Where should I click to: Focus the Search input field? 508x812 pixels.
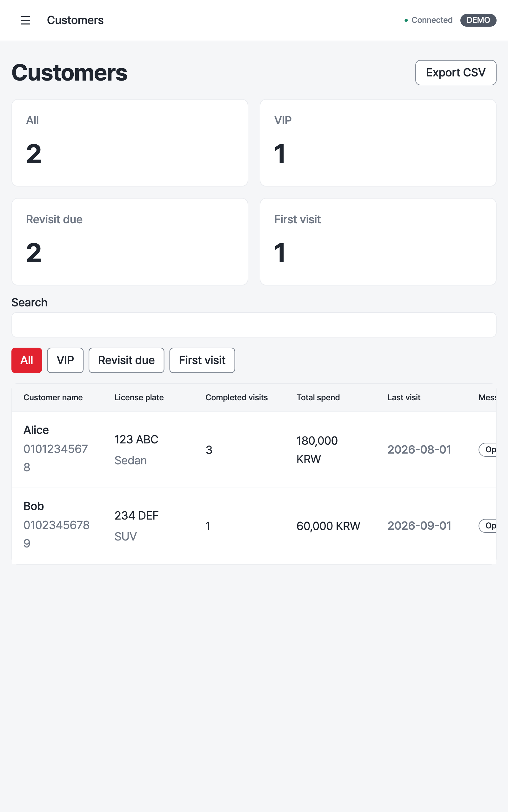(254, 325)
